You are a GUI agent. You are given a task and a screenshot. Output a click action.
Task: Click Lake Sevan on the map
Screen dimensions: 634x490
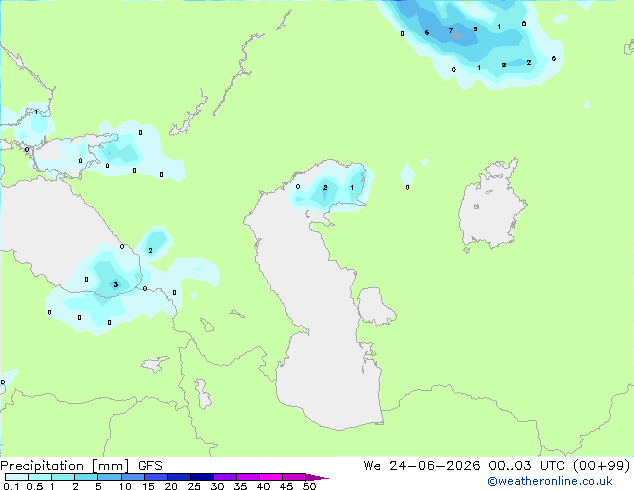[x=207, y=325]
